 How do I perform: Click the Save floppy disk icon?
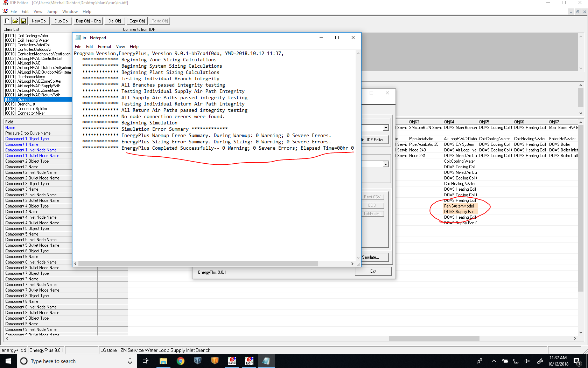pos(23,21)
